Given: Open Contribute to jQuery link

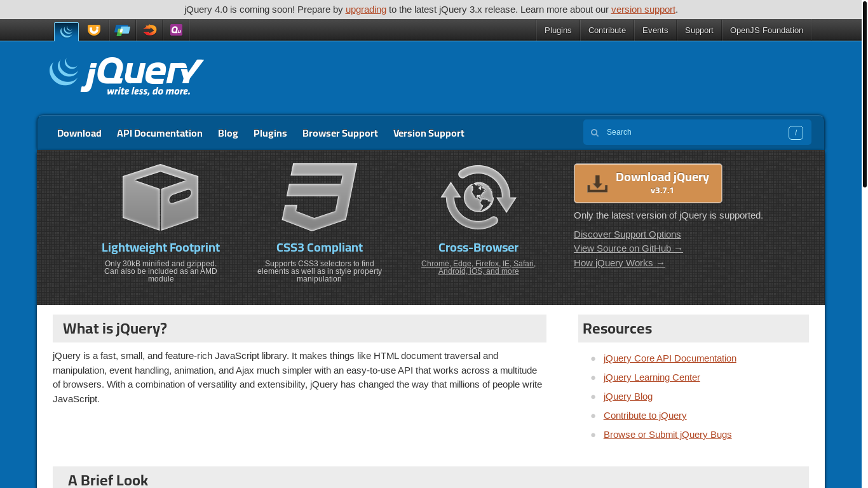Looking at the screenshot, I should [645, 416].
